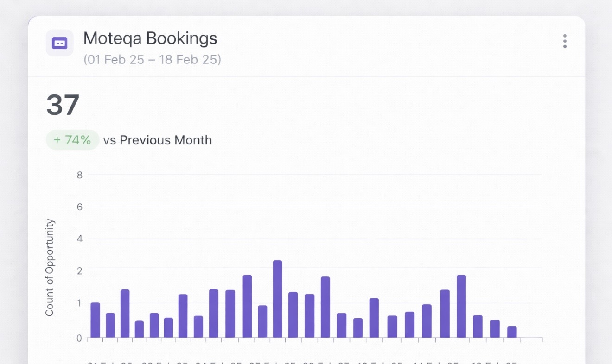Click the y-axis label 8
Image resolution: width=612 pixels, height=364 pixels.
click(x=80, y=175)
